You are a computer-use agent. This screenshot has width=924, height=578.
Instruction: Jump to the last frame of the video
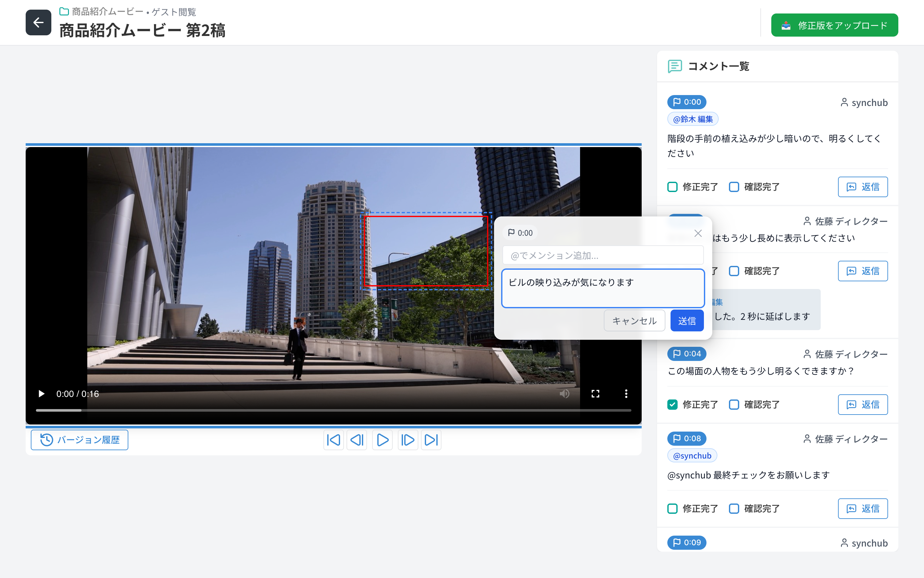click(431, 440)
